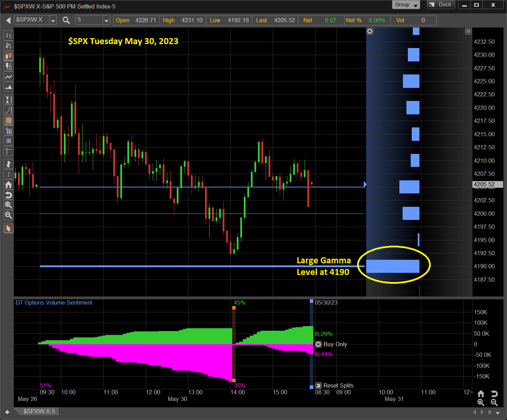Click the B-44% magenta label

tap(324, 354)
